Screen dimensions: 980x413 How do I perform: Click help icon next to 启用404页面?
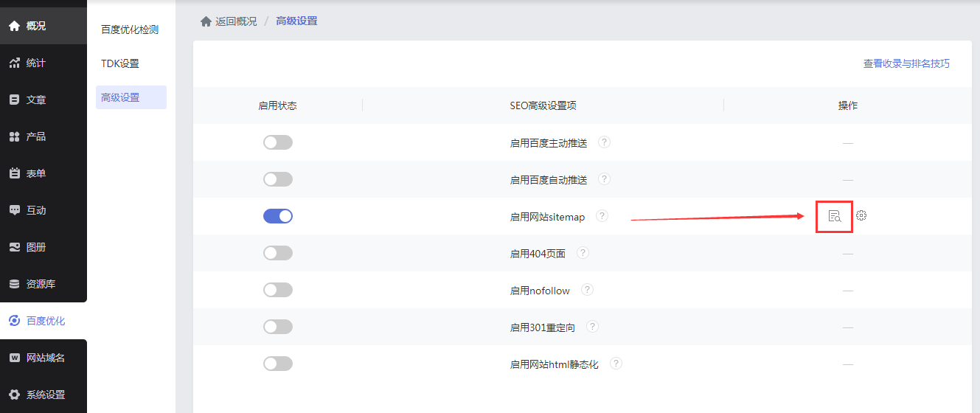tap(583, 253)
